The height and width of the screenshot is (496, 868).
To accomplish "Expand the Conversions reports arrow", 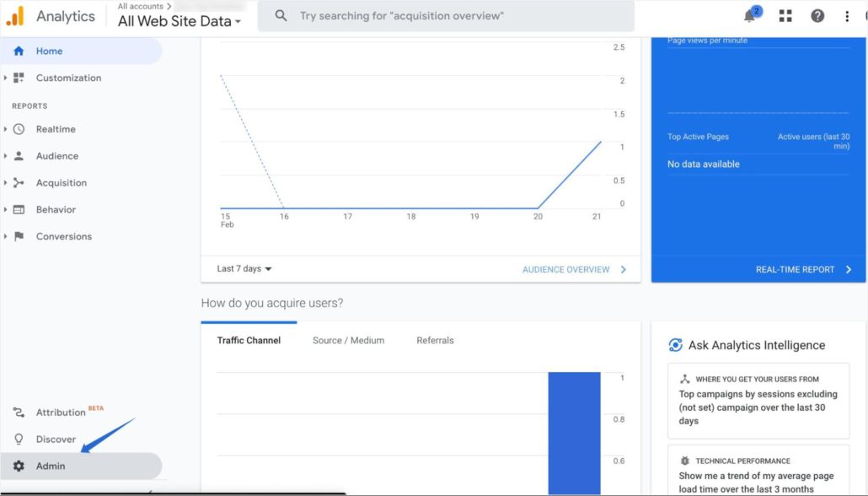I will point(5,236).
